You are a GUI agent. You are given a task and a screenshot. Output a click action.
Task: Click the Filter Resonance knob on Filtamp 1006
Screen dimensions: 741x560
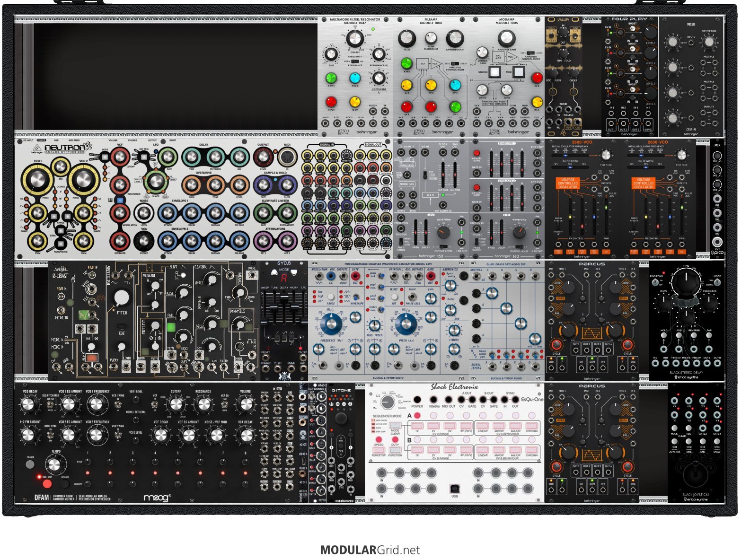click(x=431, y=38)
